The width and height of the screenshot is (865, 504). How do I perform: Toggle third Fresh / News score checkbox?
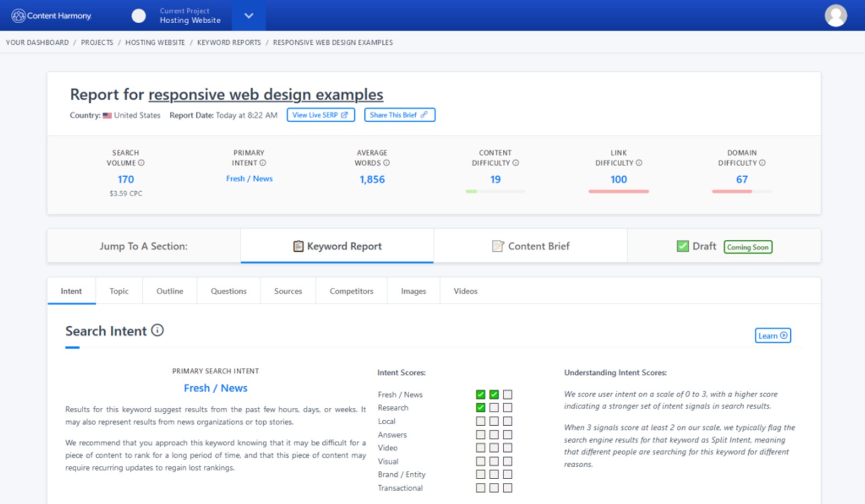508,394
